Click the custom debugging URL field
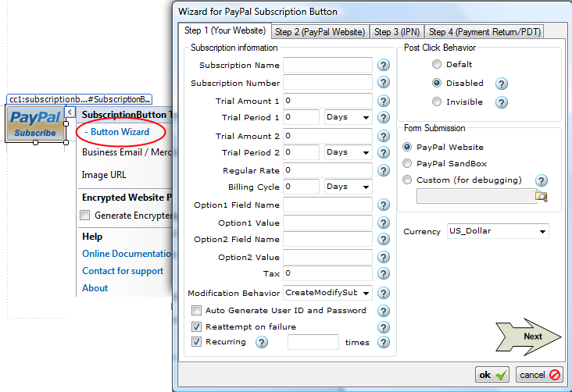 coord(477,196)
